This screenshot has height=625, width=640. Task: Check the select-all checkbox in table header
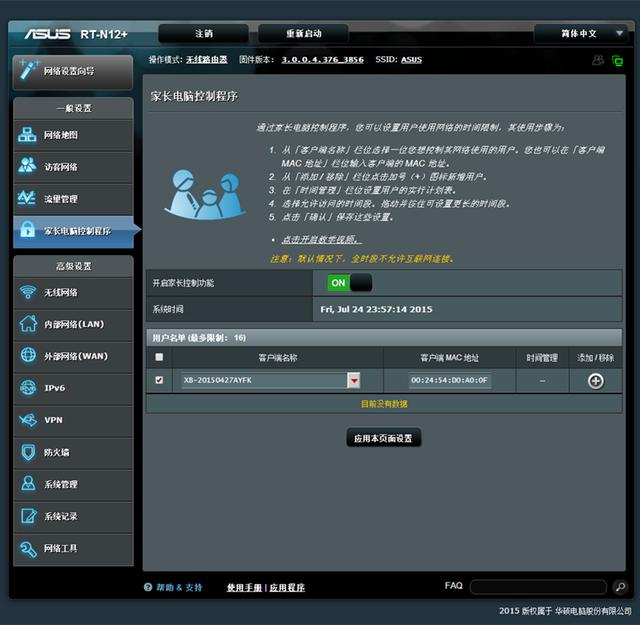(159, 357)
